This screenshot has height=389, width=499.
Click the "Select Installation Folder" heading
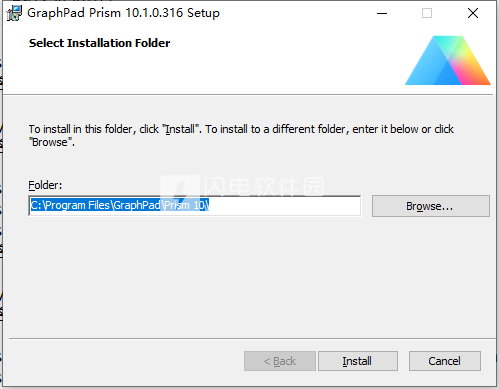coord(99,43)
